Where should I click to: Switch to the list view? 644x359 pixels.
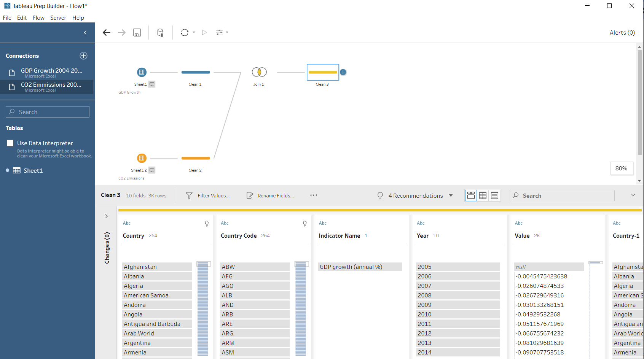click(x=494, y=195)
